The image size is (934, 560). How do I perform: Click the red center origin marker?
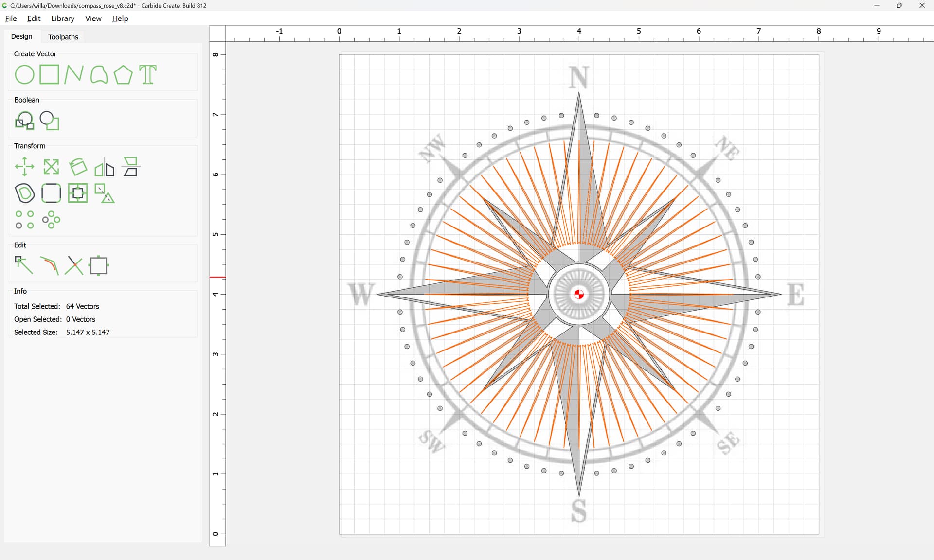click(579, 294)
